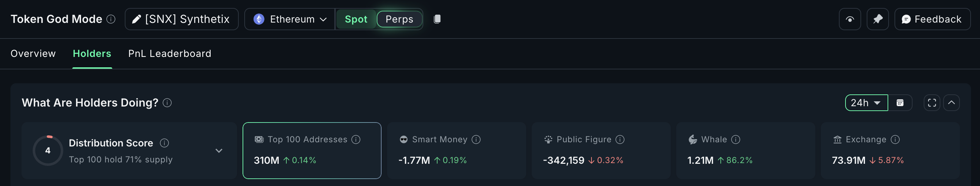980x186 pixels.
Task: Click the copy token address icon
Action: [437, 19]
